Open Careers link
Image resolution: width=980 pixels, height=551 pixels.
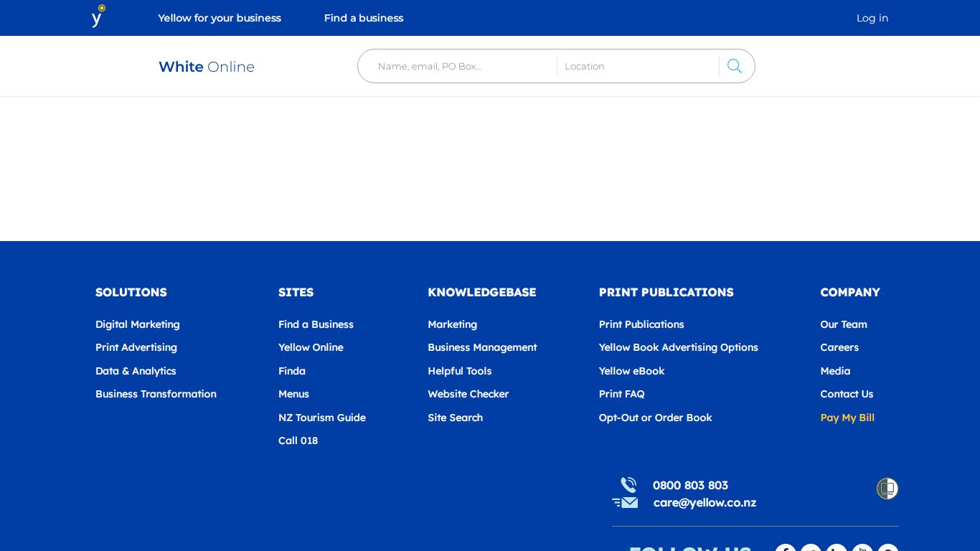coord(839,347)
